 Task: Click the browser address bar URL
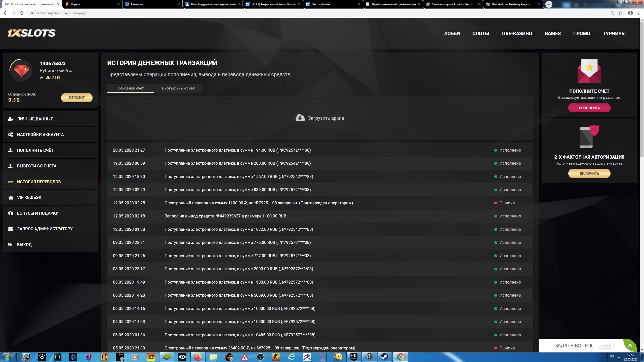[x=61, y=13]
